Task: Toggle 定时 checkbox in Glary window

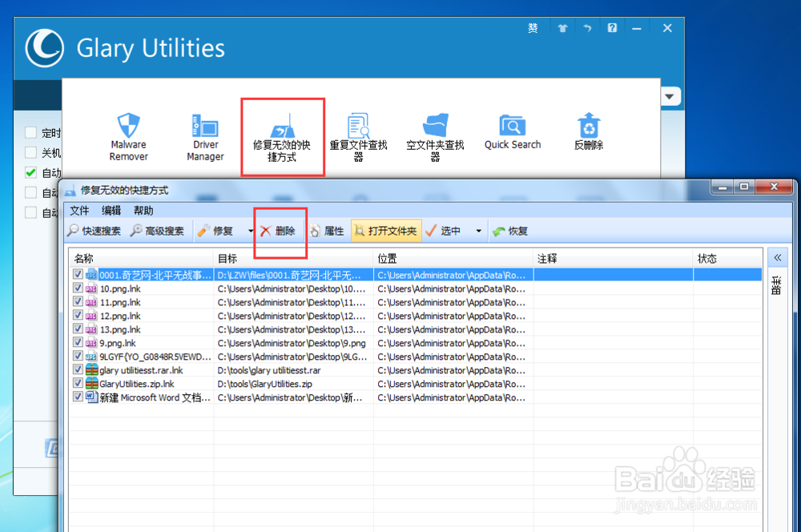Action: (30, 133)
